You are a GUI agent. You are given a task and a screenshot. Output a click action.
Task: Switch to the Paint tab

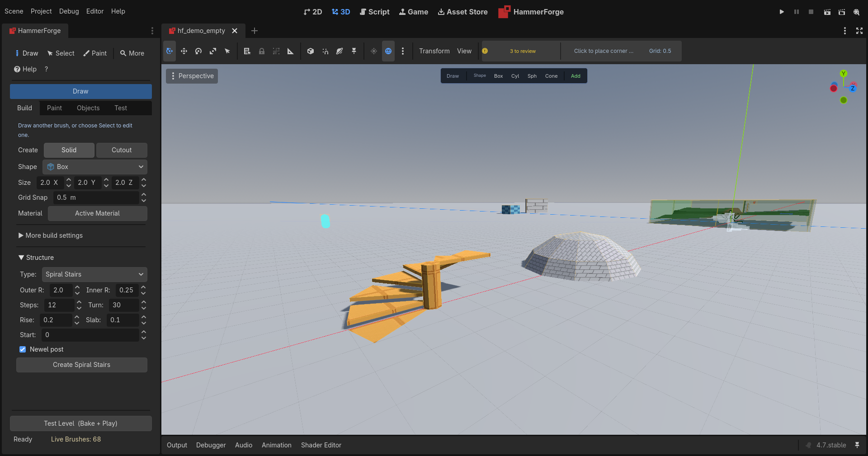point(54,108)
